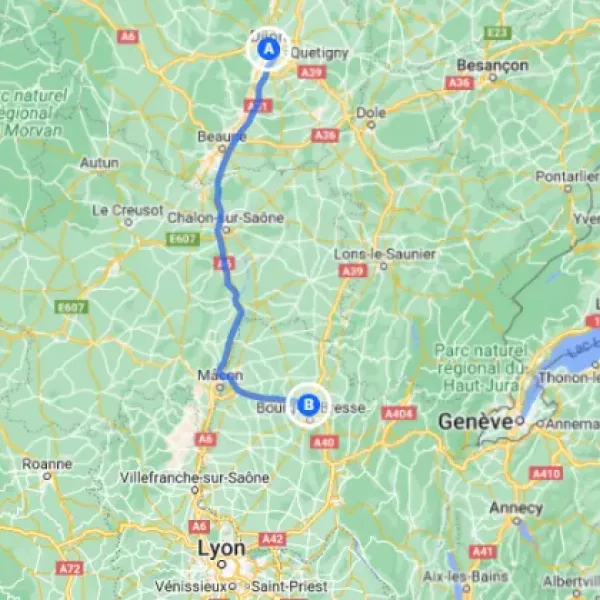Click the route start marker A
The width and height of the screenshot is (600, 600).
click(269, 49)
